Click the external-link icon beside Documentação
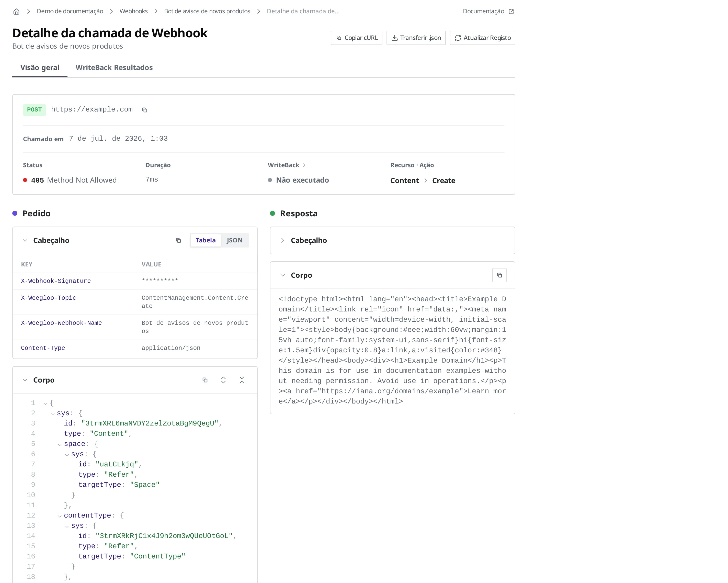Image resolution: width=728 pixels, height=583 pixels. click(x=511, y=12)
